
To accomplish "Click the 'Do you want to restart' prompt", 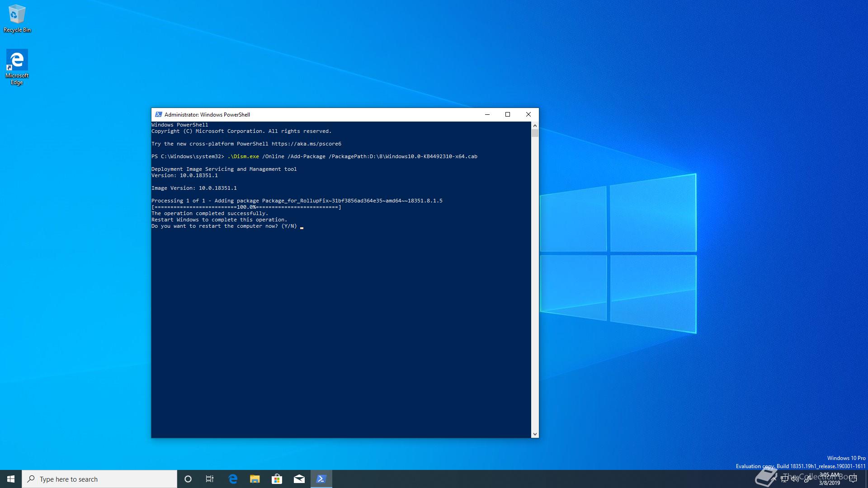I will (224, 226).
